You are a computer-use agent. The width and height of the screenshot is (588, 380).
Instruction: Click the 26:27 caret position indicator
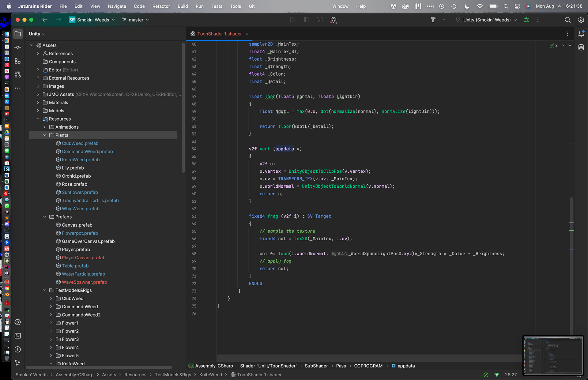coord(511,375)
